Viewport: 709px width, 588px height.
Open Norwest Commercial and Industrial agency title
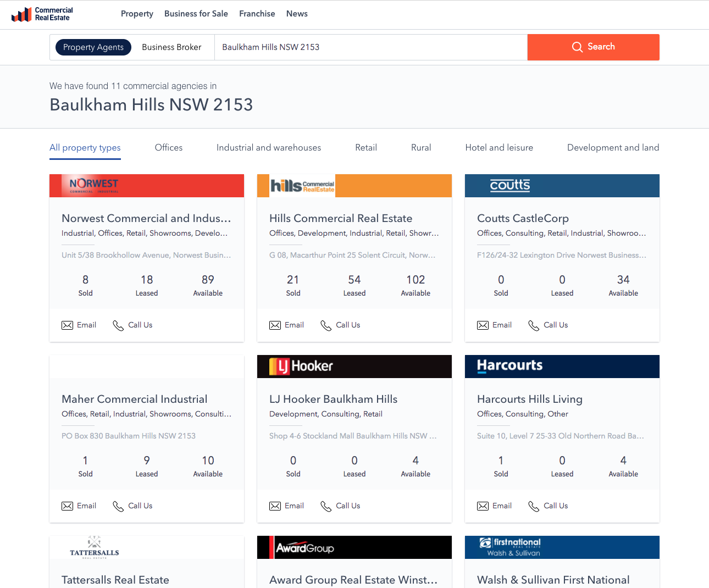click(146, 219)
